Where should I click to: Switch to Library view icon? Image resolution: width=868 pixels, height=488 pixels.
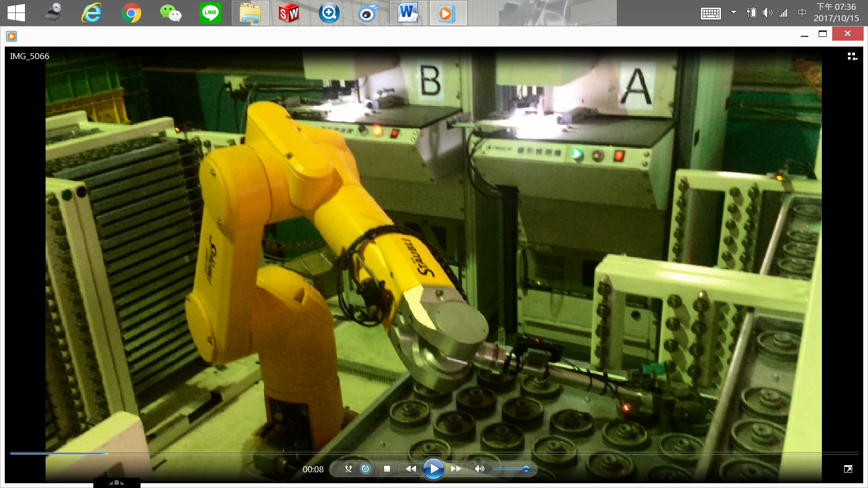852,56
